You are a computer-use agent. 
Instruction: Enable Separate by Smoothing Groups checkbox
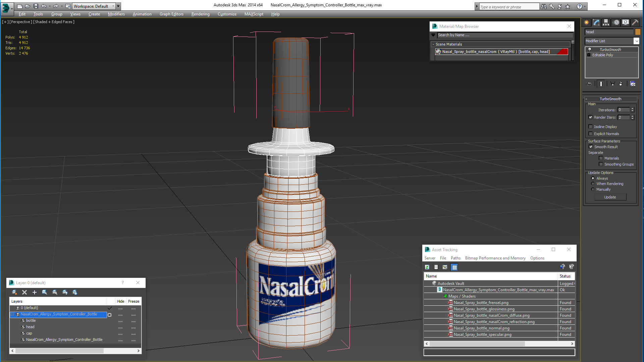[601, 164]
